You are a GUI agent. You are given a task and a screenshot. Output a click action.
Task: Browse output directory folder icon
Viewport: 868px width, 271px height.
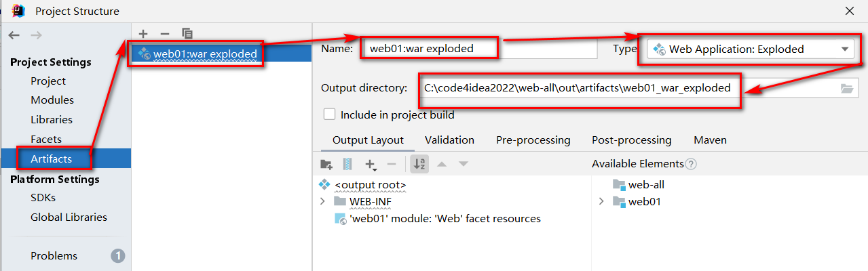[x=846, y=88]
